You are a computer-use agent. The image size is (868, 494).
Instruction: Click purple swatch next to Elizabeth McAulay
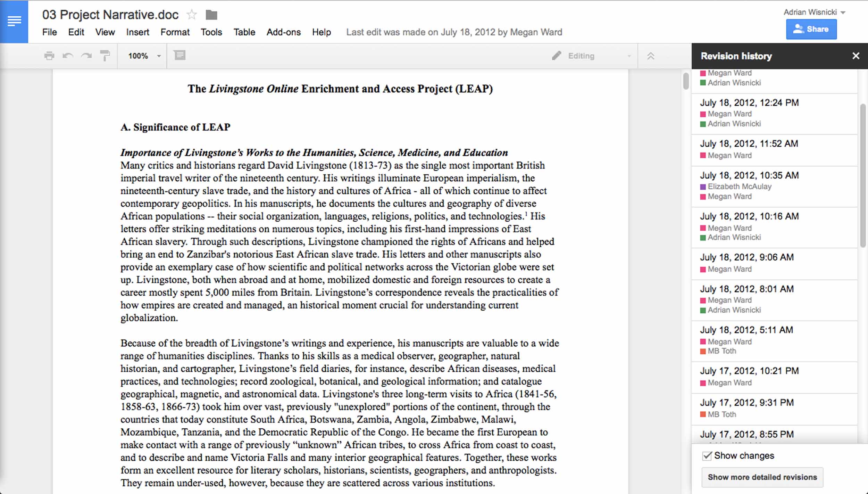click(x=703, y=187)
